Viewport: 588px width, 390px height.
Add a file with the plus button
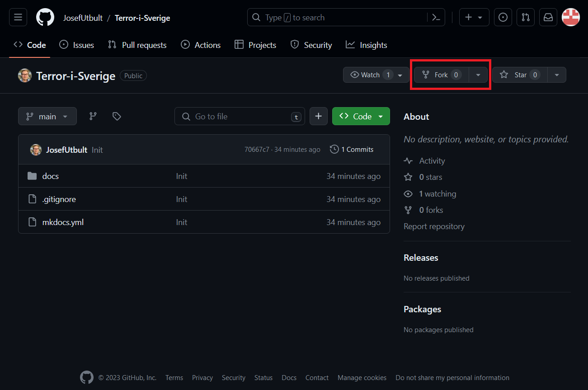[319, 116]
